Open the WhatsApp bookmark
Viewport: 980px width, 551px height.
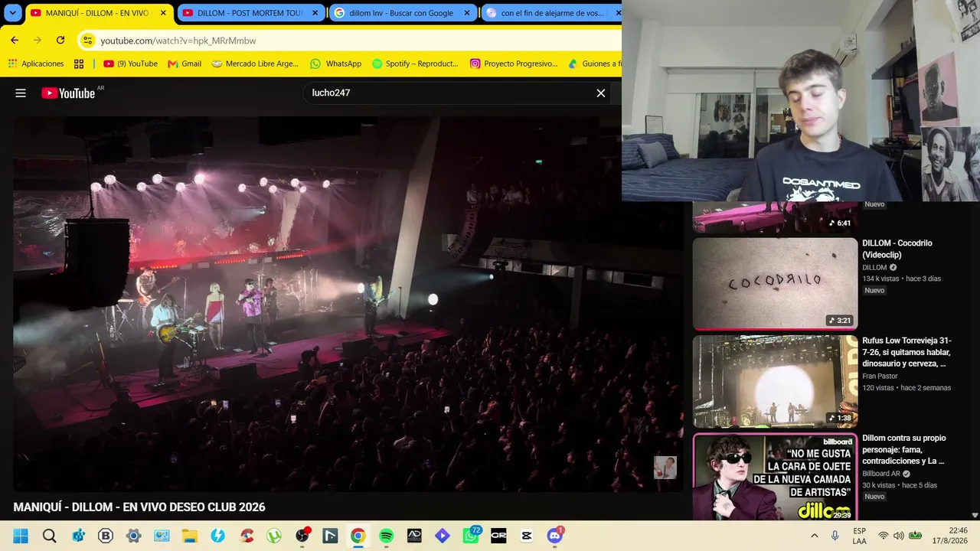[336, 64]
